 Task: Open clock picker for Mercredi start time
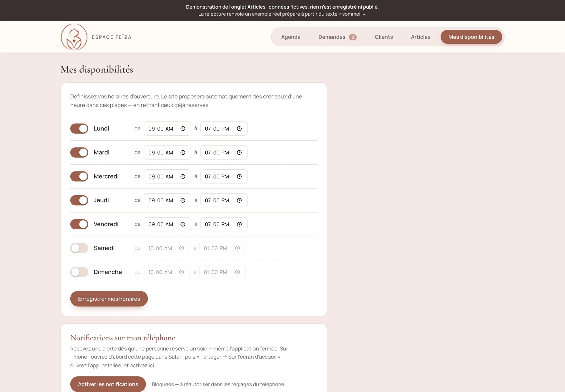[x=183, y=176]
